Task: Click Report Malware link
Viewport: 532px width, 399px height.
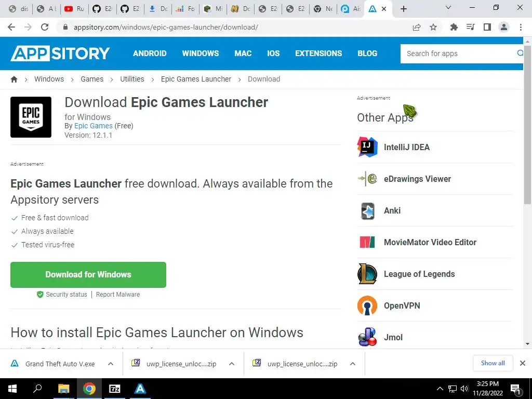Action: [118, 295]
